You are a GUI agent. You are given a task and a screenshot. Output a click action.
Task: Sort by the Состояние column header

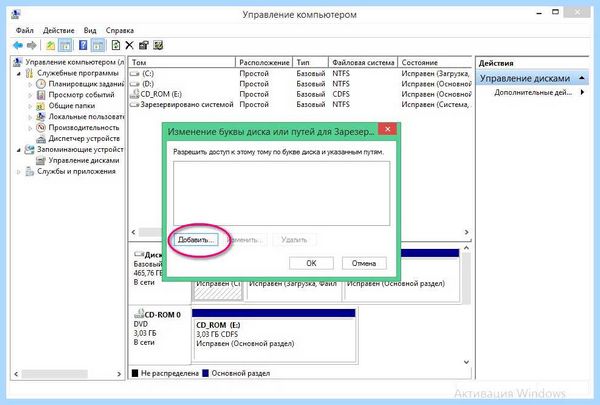435,62
